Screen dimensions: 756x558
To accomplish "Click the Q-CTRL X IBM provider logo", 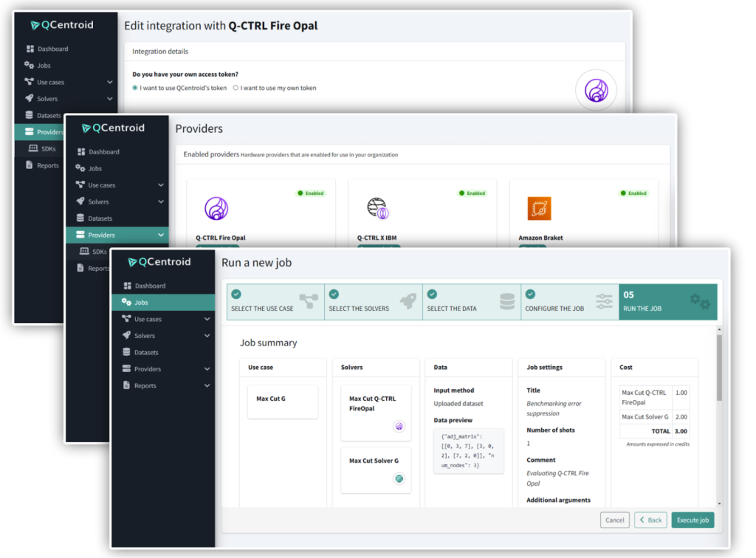I will (x=377, y=209).
